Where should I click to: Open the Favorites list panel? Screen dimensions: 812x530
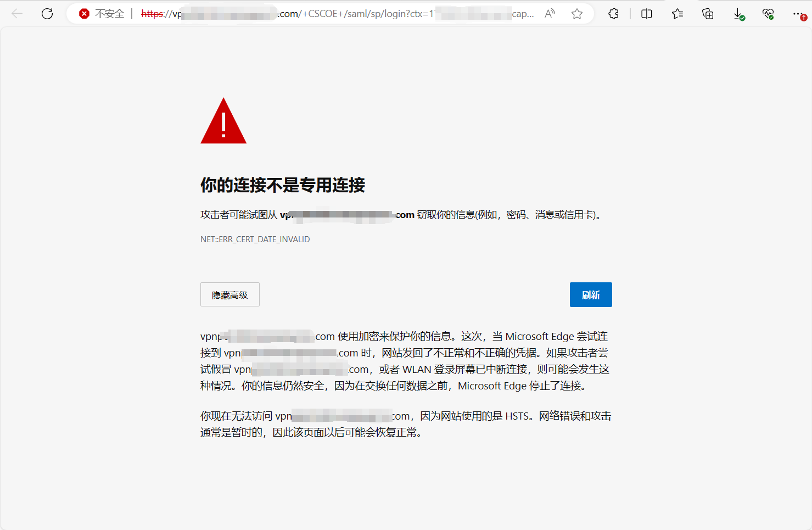(677, 14)
